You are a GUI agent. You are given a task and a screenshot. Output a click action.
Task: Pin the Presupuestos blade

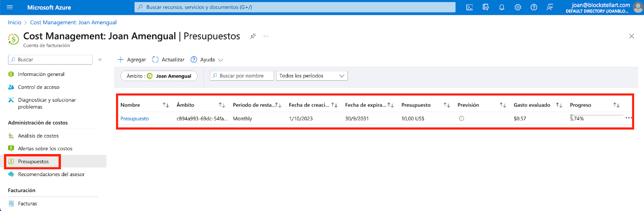[x=253, y=36]
